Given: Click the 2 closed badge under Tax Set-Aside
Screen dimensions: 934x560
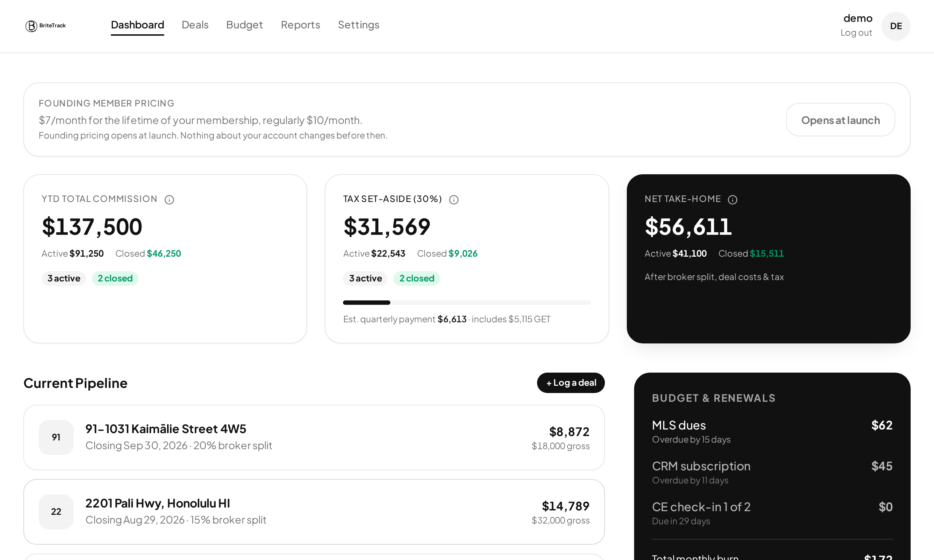Looking at the screenshot, I should click(x=417, y=279).
